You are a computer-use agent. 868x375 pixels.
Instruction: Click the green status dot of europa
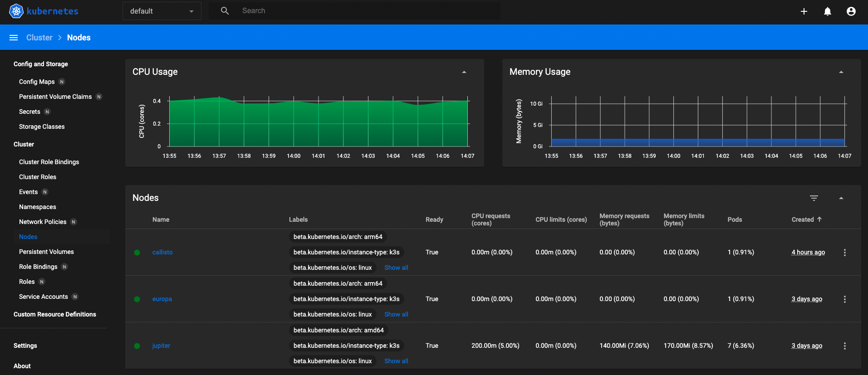tap(137, 299)
